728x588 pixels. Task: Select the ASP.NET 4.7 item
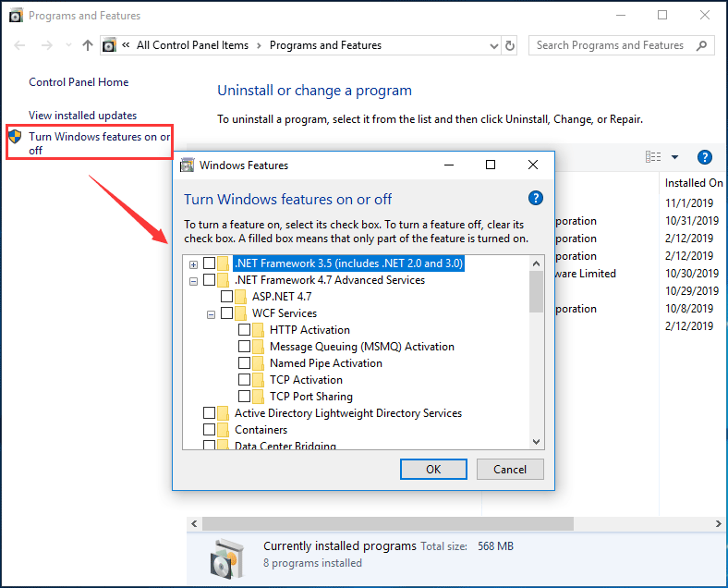(x=282, y=297)
